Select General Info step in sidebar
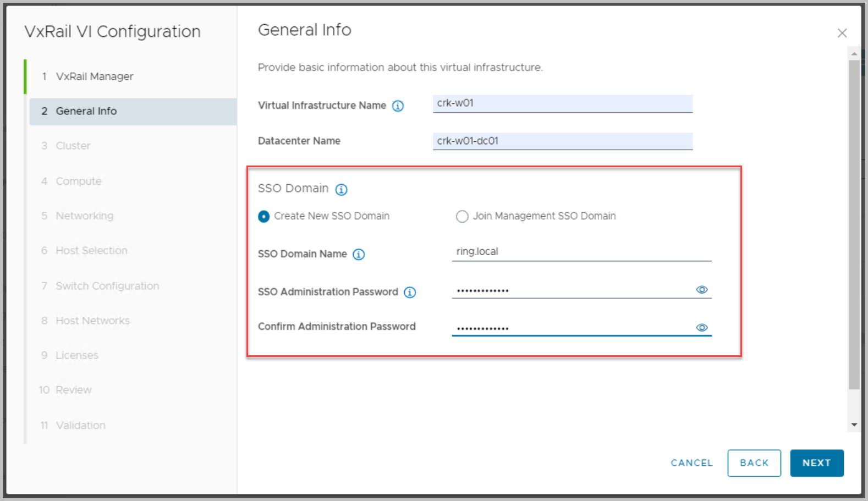 click(86, 111)
